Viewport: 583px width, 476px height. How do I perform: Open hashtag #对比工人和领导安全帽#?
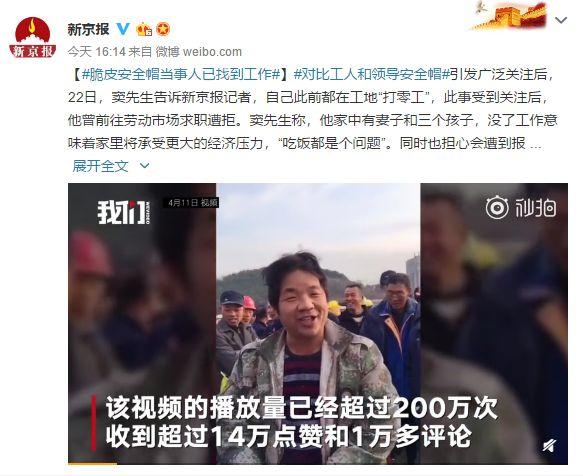coord(371,75)
